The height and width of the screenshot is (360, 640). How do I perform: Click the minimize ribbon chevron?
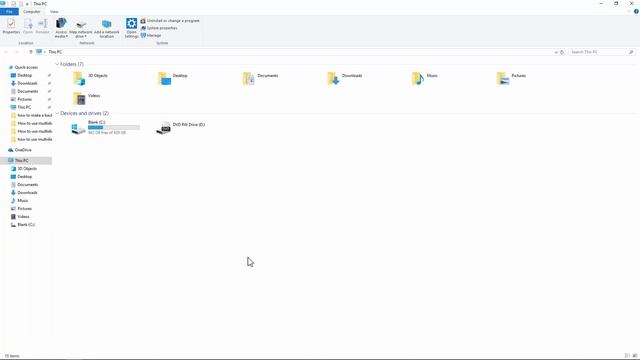coord(629,11)
